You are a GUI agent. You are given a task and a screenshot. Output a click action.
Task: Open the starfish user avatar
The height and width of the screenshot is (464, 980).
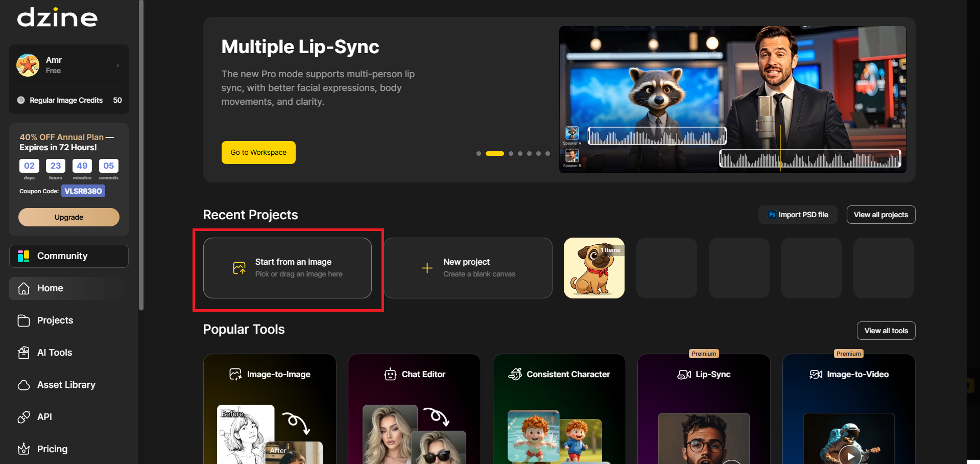[x=28, y=65]
